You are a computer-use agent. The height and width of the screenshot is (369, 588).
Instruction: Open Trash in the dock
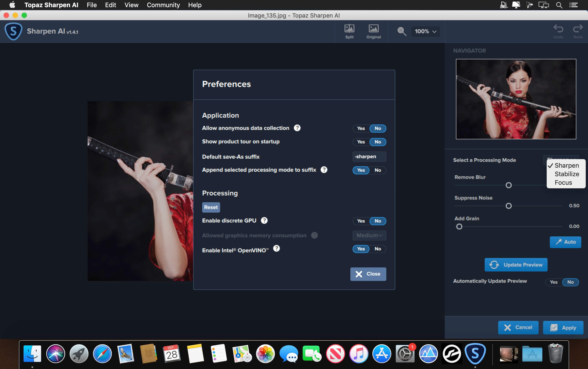coord(556,353)
